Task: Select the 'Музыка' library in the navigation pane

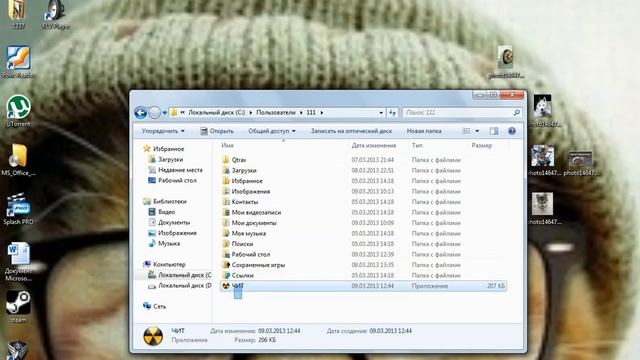Action: tap(169, 243)
